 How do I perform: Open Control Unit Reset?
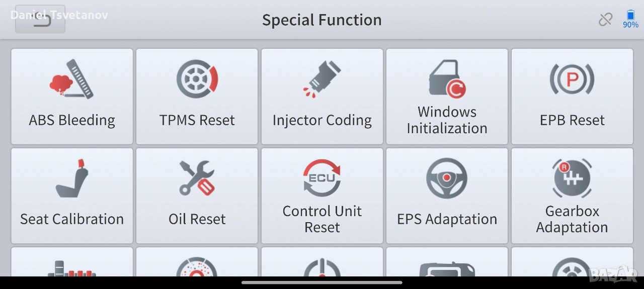tap(322, 196)
